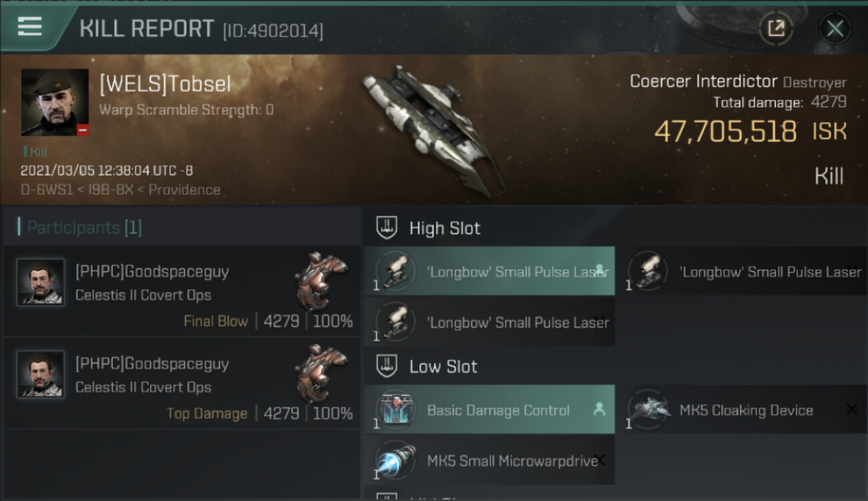This screenshot has width=868, height=501.
Task: Select the highlighted 'Longbow' Small Pulse Laser row
Action: 489,271
